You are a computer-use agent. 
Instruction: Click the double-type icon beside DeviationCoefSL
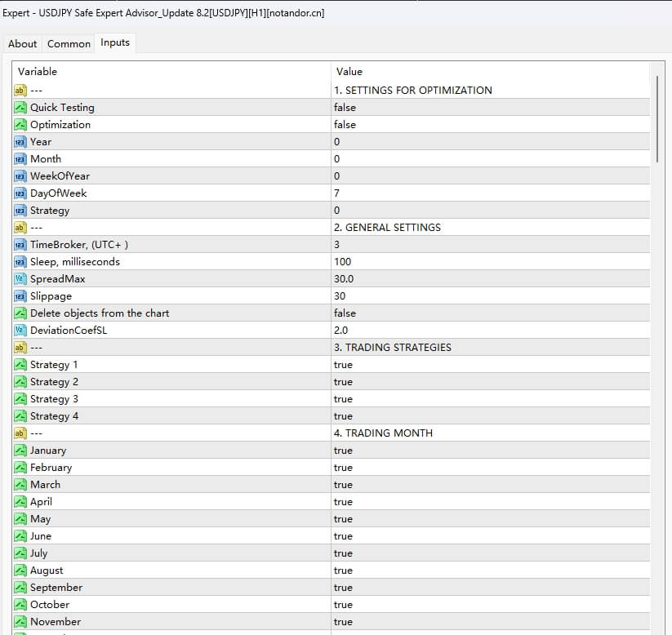[x=20, y=331]
